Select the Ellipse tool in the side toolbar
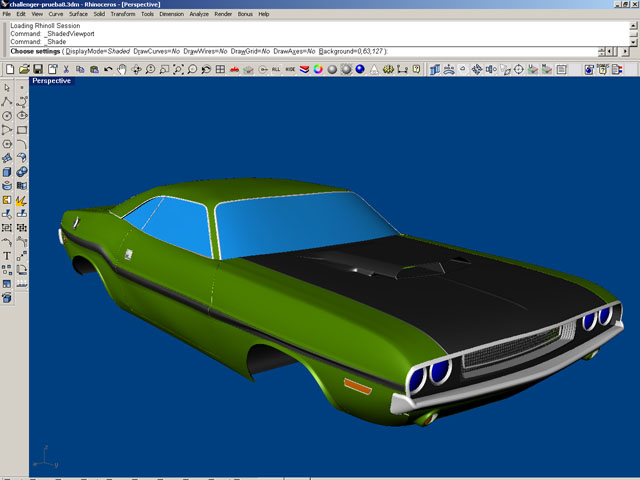 pyautogui.click(x=22, y=116)
